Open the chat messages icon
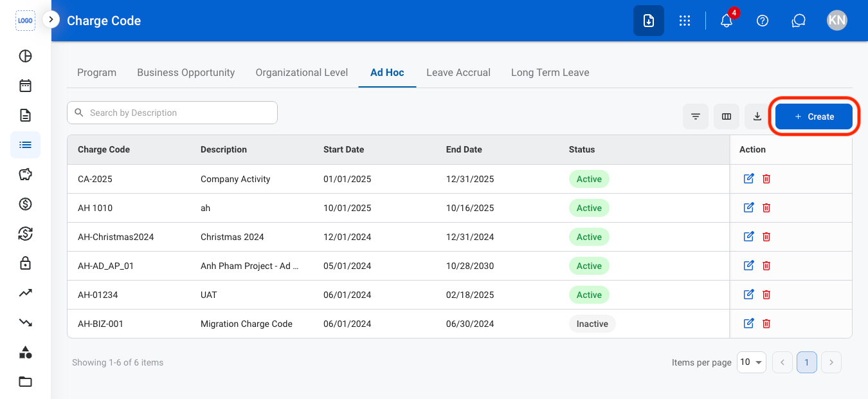868x399 pixels. (x=799, y=21)
